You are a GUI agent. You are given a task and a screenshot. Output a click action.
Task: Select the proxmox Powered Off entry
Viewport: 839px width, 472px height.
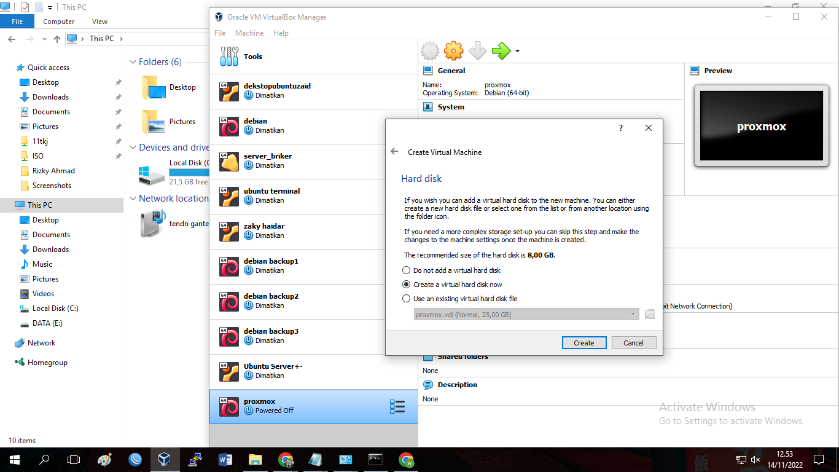coord(314,407)
